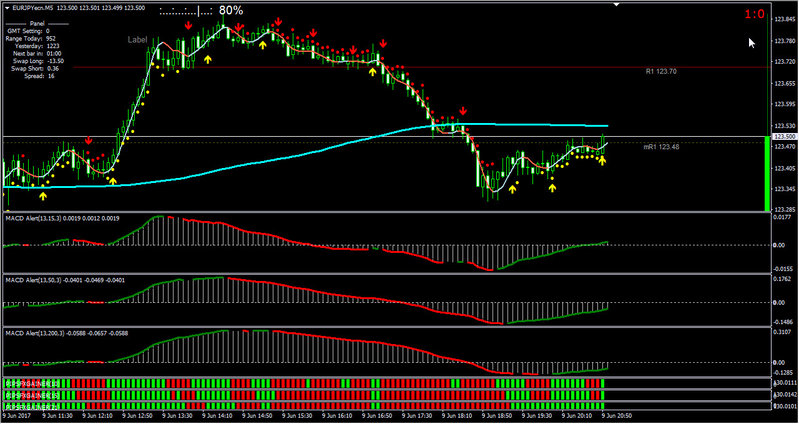
Task: Click the '9 Jun 2017' time axis label
Action: (16, 416)
